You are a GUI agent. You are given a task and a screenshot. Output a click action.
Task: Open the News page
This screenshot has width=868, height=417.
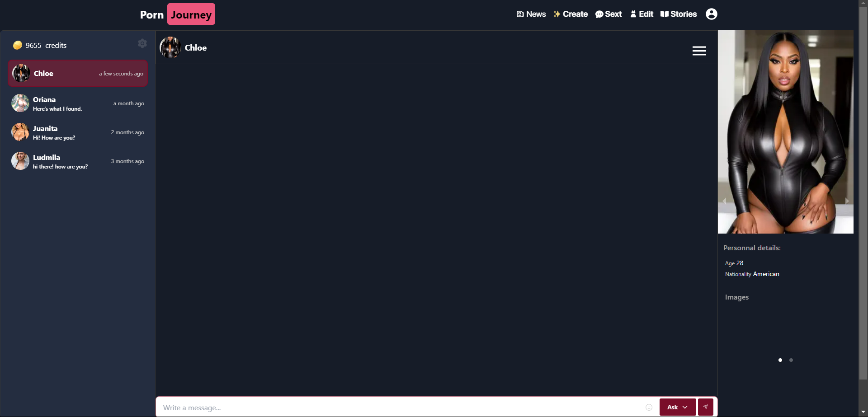(531, 14)
